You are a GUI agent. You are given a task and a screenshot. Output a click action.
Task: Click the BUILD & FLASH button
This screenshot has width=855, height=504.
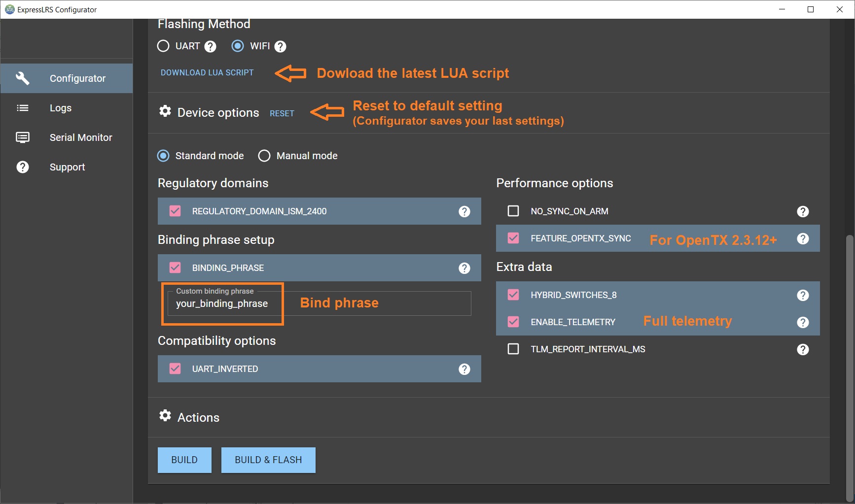pyautogui.click(x=268, y=460)
